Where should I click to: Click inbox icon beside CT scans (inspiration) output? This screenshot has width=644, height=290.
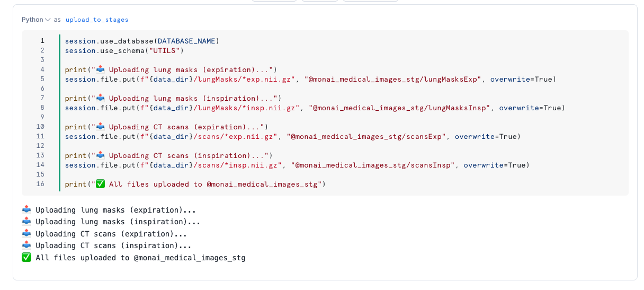tap(26, 246)
